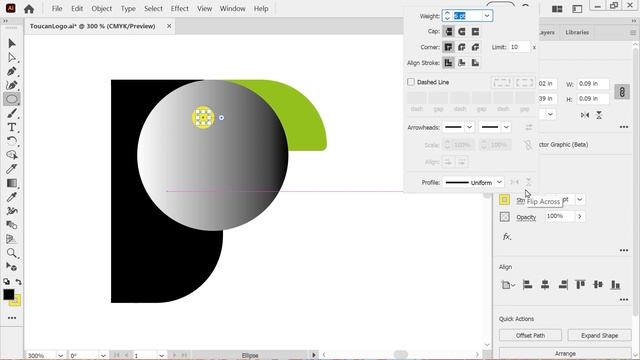Click the miter Limit input field

(x=519, y=47)
